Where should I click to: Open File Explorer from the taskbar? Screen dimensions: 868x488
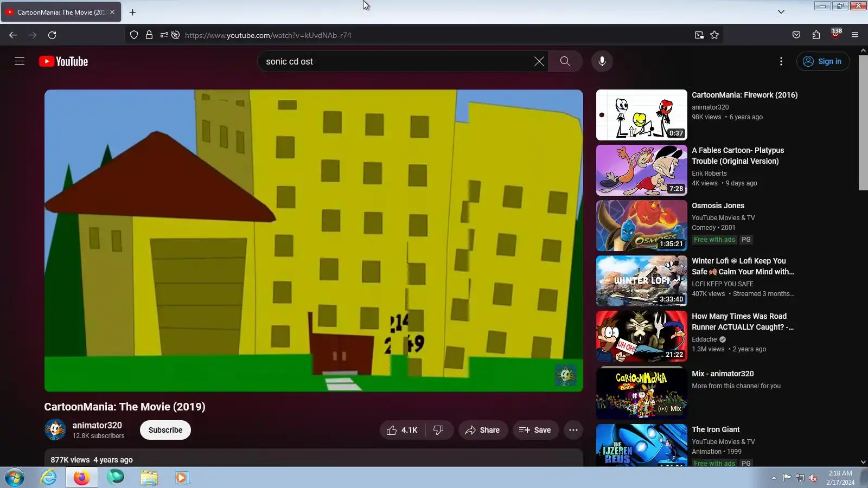coord(149,478)
